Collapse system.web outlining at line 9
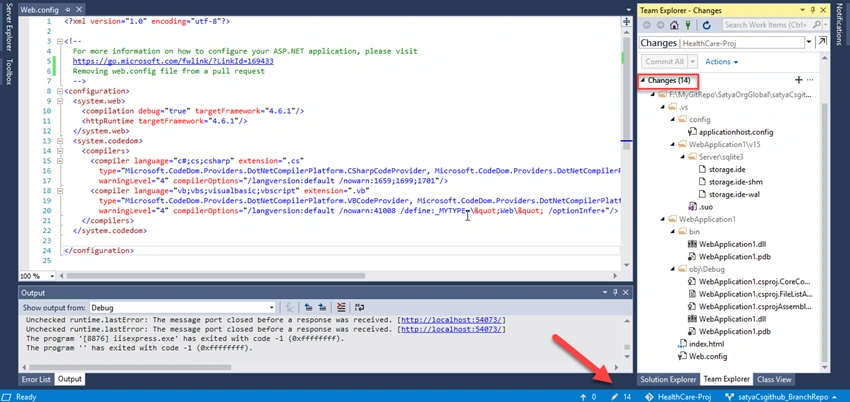 [59, 101]
